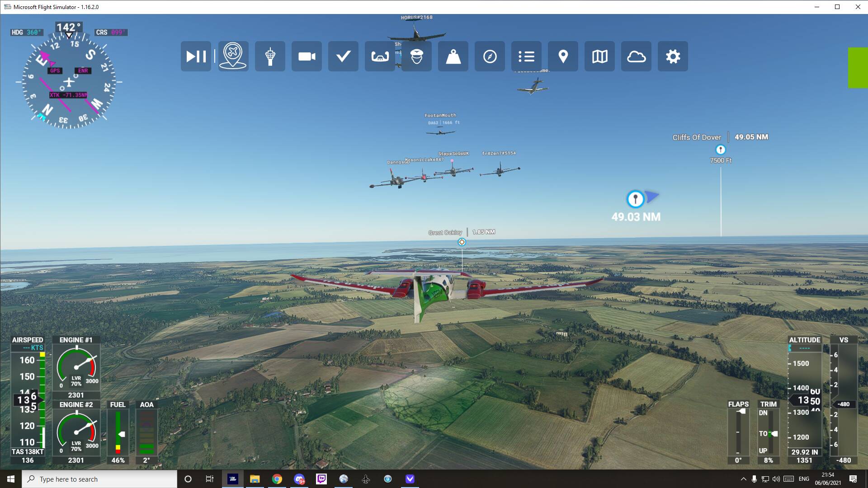This screenshot has width=868, height=488.
Task: Open toolbar settings gear
Action: click(x=673, y=56)
